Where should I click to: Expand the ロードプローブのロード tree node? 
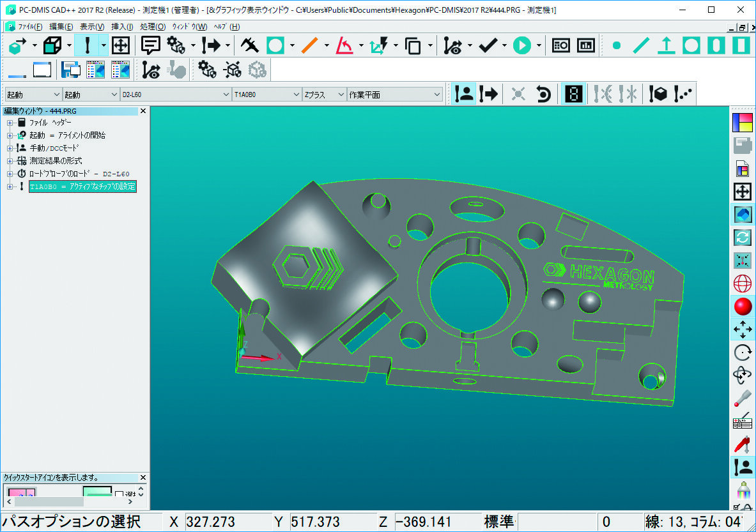point(10,174)
